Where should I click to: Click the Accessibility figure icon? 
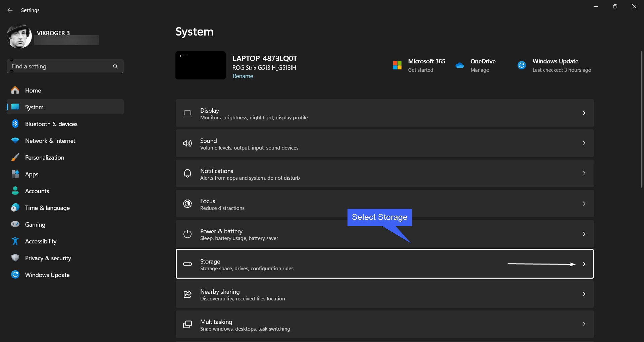pyautogui.click(x=15, y=241)
